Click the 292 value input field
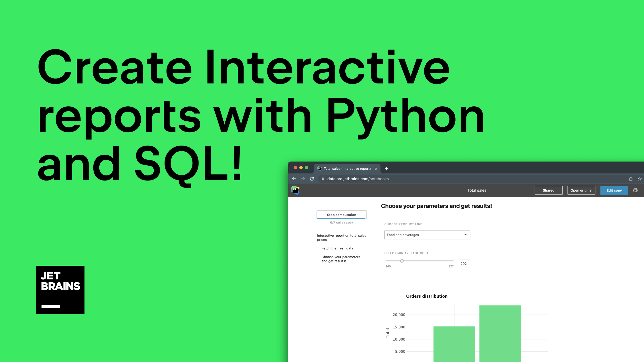644x362 pixels. (464, 264)
